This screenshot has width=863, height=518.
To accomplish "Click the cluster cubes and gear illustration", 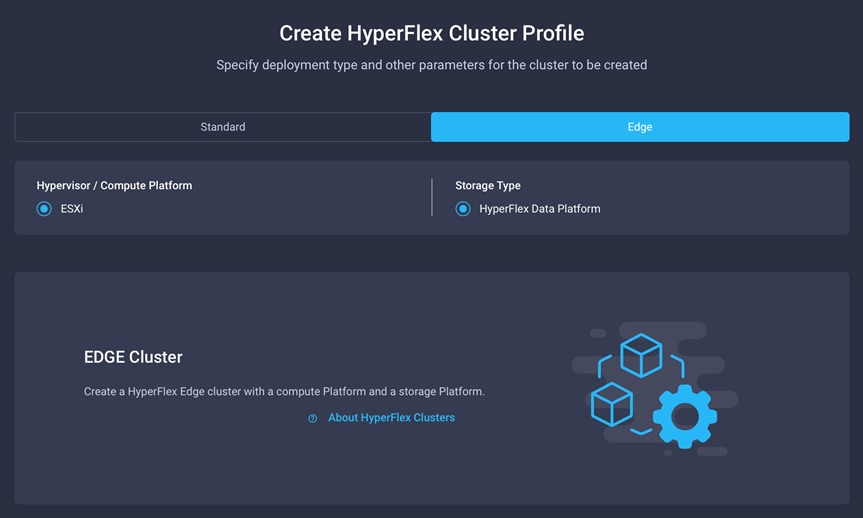I will click(655, 389).
